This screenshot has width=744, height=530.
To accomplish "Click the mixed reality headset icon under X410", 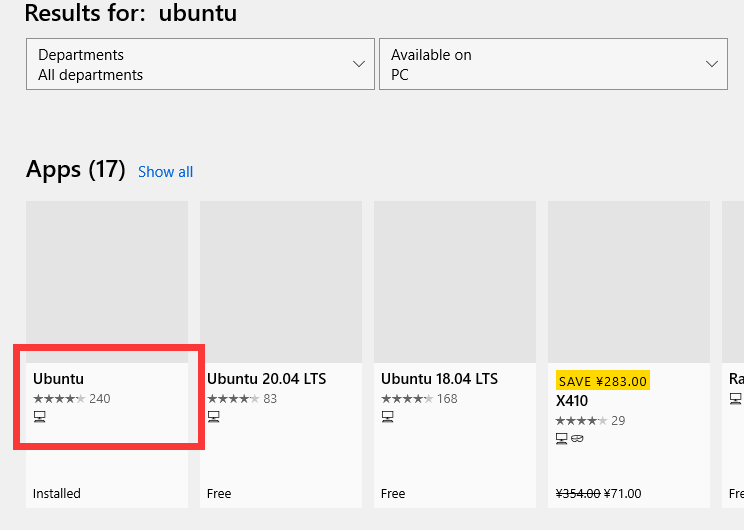I will pos(577,439).
